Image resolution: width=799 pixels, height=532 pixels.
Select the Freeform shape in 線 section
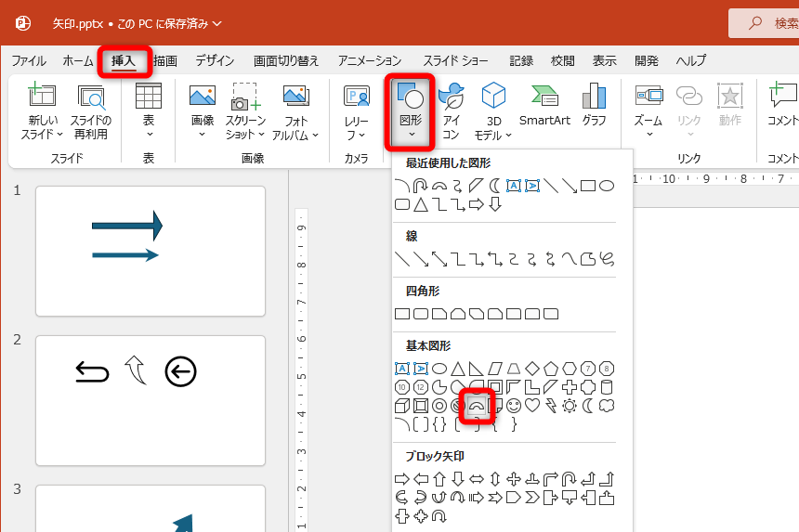tap(588, 259)
